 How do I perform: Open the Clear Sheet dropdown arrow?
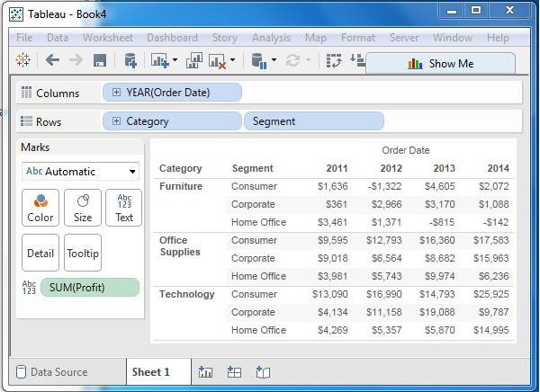tap(233, 60)
